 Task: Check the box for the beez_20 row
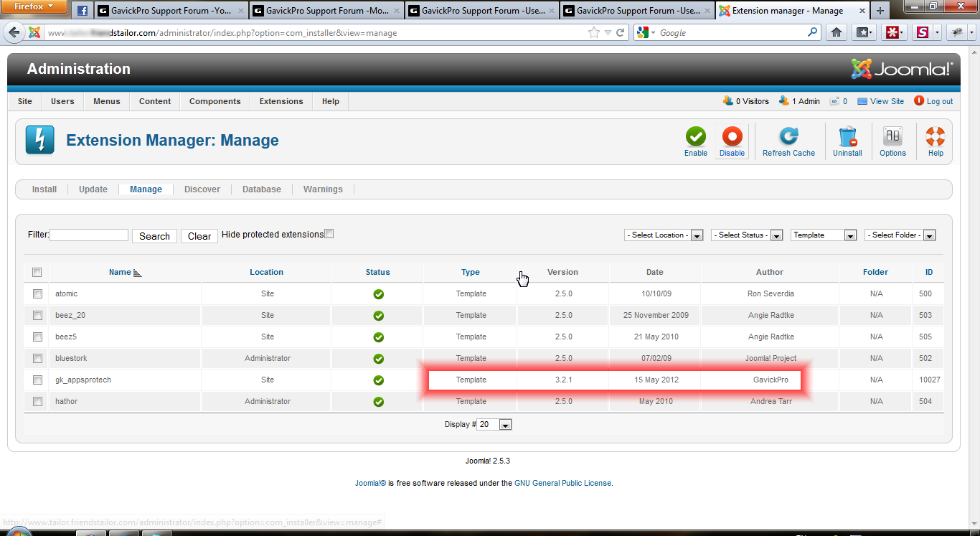coord(37,315)
